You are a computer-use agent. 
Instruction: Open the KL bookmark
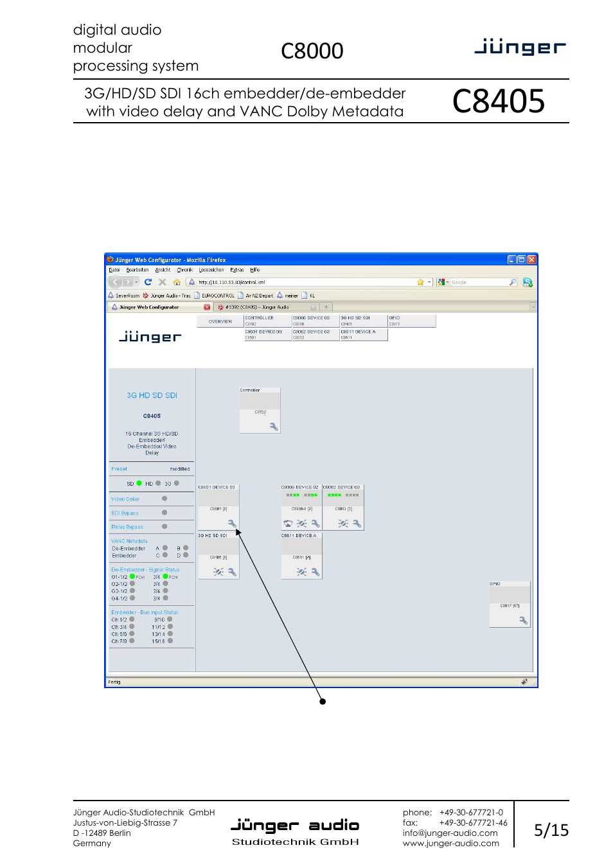click(308, 296)
